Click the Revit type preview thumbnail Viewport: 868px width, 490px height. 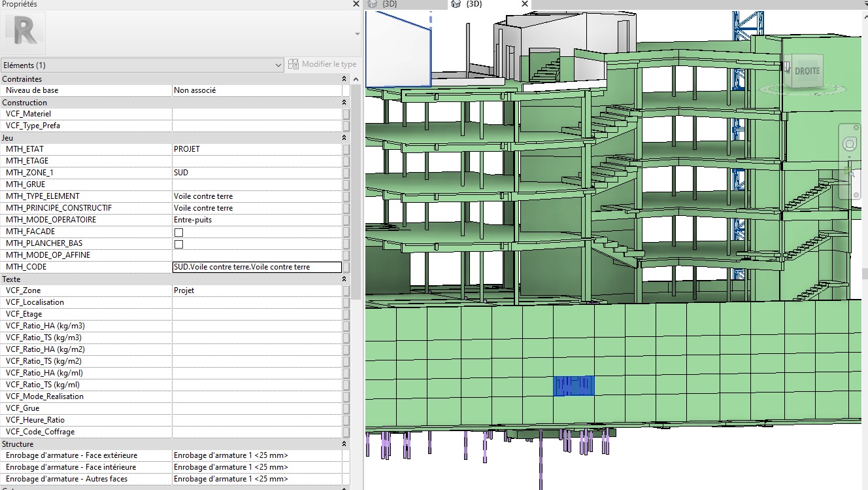[x=24, y=33]
